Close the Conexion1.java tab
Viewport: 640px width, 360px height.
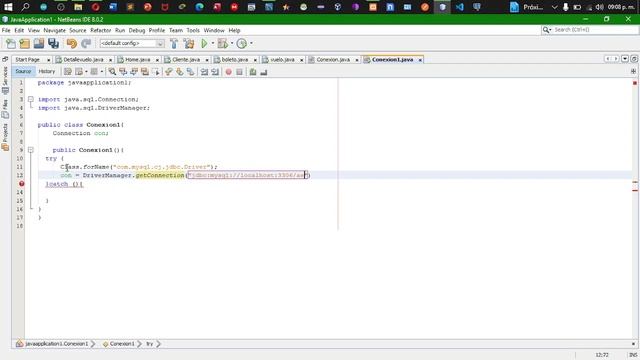point(420,60)
